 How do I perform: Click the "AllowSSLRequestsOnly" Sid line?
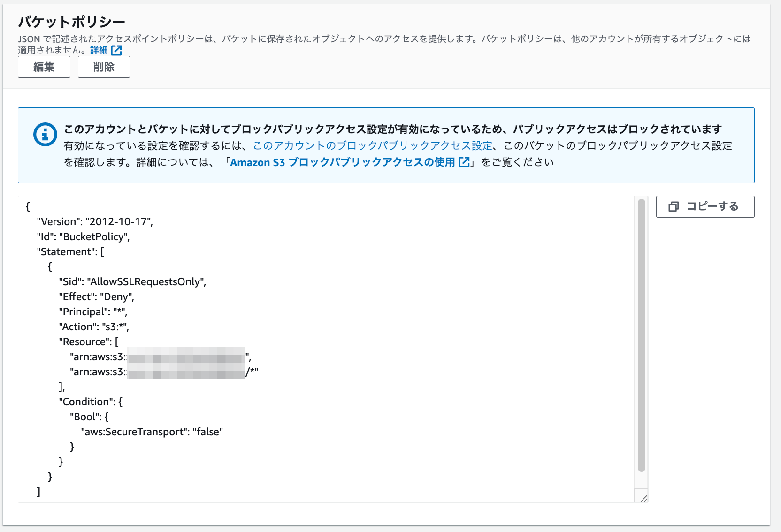pos(132,281)
